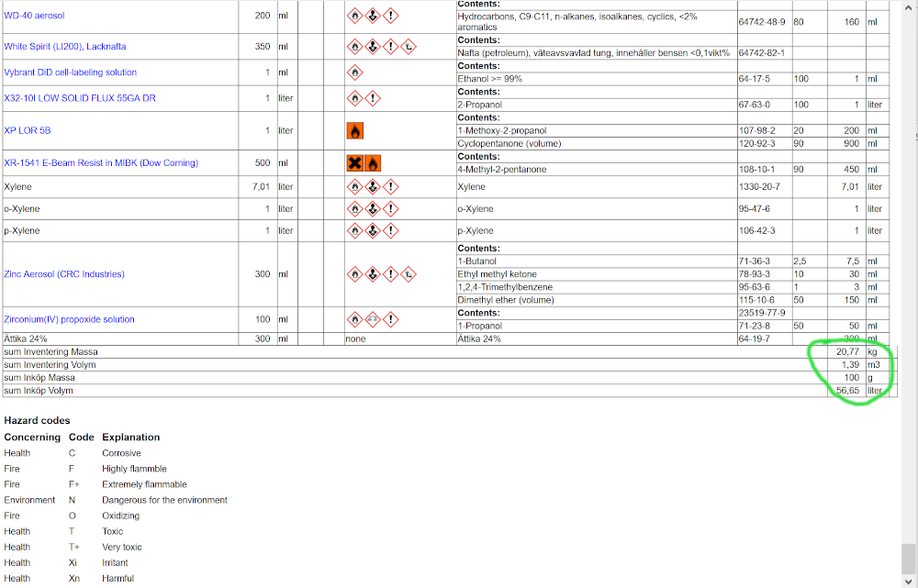The image size is (918, 588).
Task: Click the 'Extremely flammable' explanation text
Action: tap(144, 484)
